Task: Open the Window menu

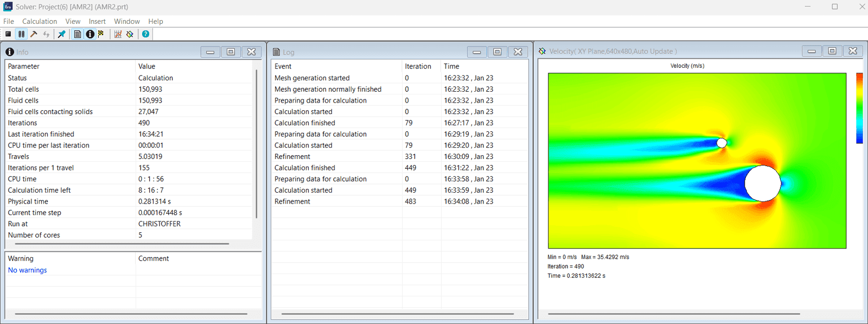Action: (x=127, y=21)
